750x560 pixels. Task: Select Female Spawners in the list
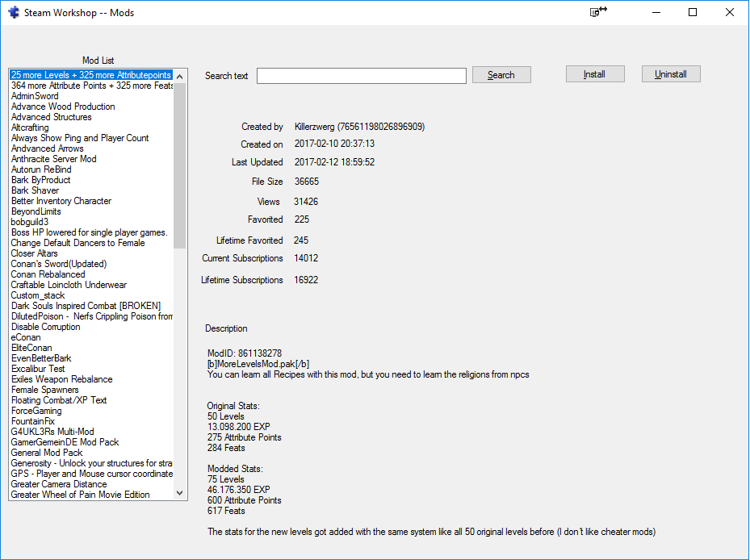pyautogui.click(x=45, y=390)
